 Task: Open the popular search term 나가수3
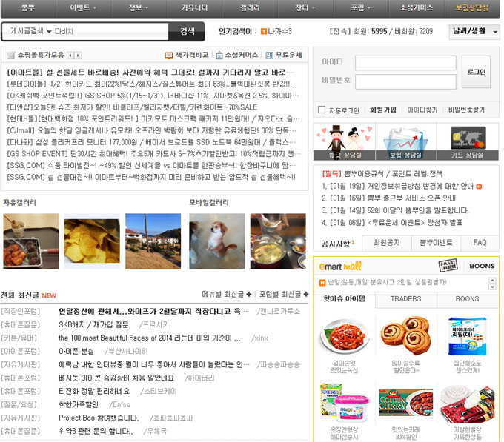click(x=279, y=31)
